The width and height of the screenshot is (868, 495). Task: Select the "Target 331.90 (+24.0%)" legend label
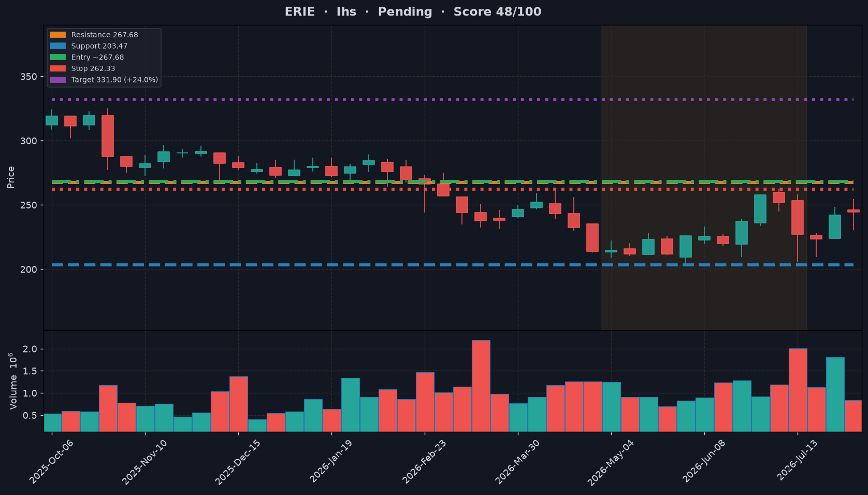tap(114, 80)
